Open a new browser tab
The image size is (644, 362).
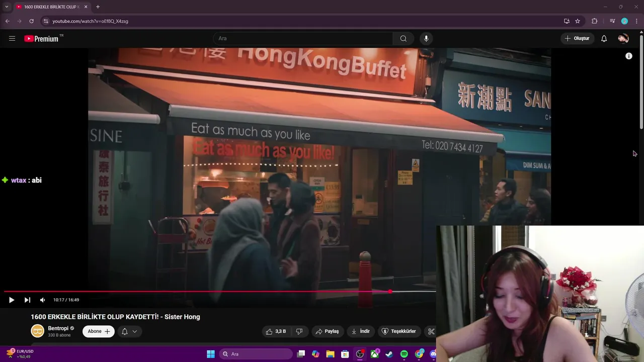[98, 7]
